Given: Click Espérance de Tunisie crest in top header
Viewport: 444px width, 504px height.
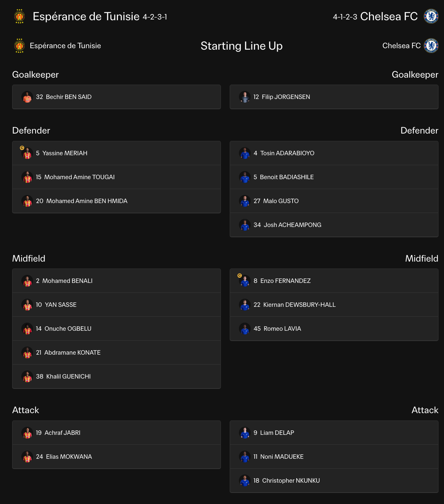Looking at the screenshot, I should (19, 17).
